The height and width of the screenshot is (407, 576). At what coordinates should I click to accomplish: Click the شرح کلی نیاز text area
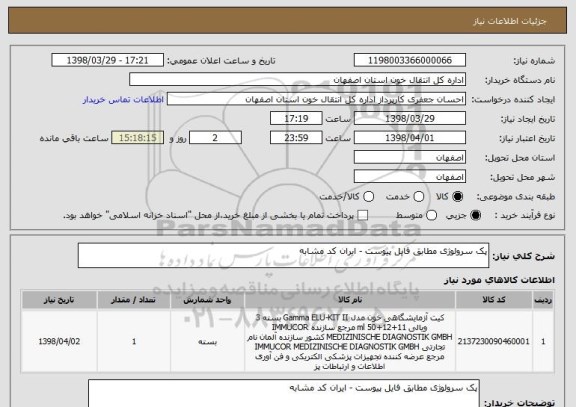pyautogui.click(x=283, y=255)
